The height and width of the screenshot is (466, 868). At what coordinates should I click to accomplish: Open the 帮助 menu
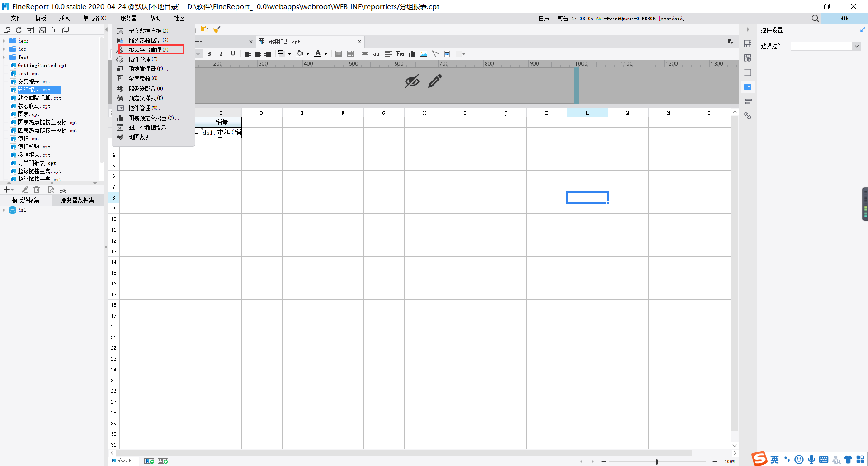click(156, 18)
